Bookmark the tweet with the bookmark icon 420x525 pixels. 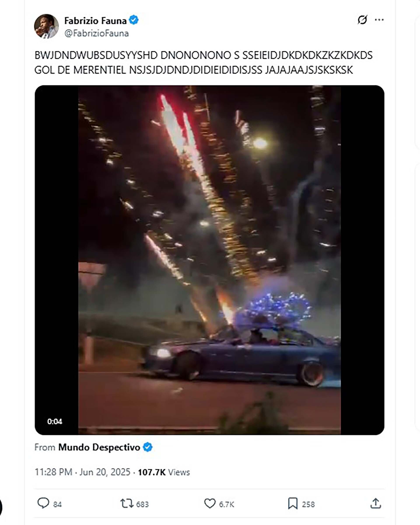293,503
